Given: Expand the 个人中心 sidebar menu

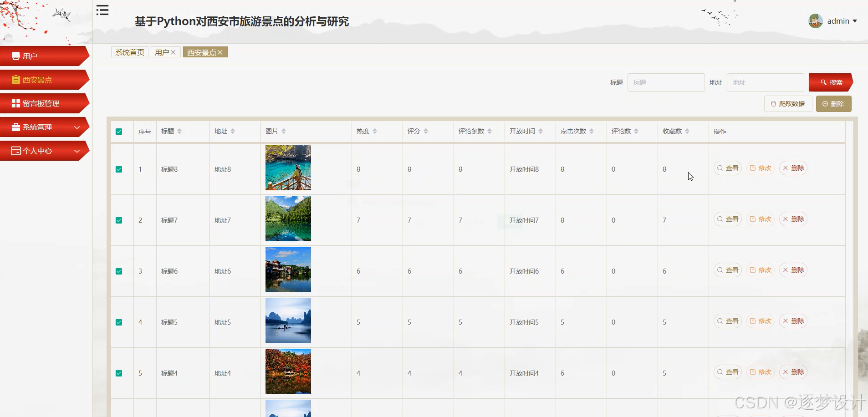Looking at the screenshot, I should (45, 151).
